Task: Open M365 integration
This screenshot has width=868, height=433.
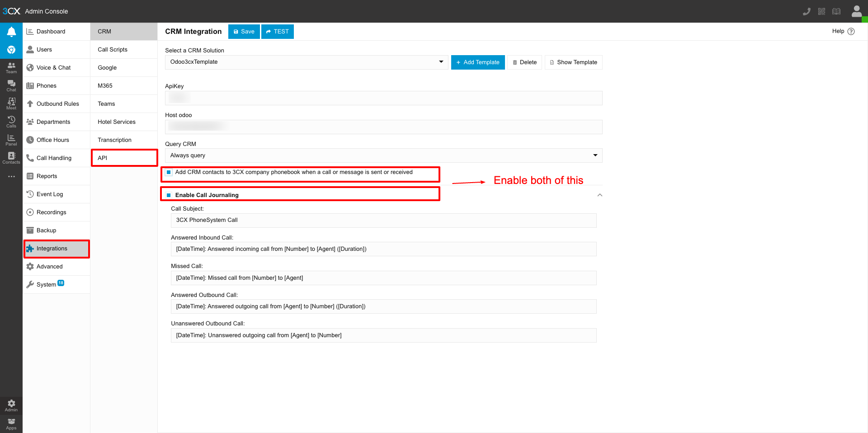Action: click(x=124, y=86)
